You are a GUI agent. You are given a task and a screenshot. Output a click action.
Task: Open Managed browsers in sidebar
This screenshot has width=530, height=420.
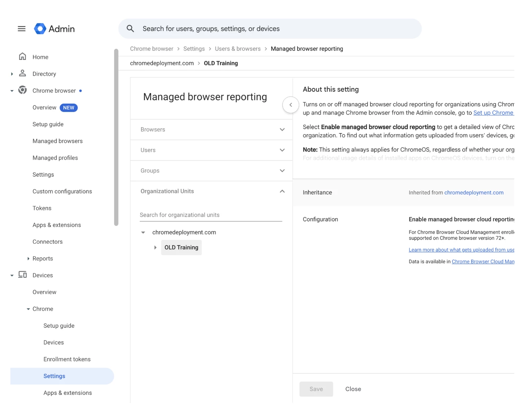point(58,141)
